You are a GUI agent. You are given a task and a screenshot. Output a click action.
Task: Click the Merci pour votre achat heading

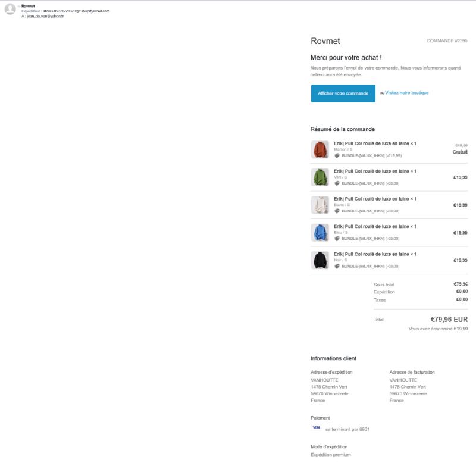[x=346, y=57]
